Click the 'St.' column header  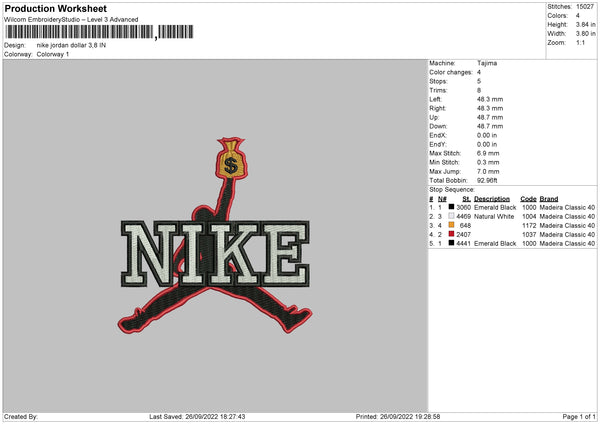466,199
